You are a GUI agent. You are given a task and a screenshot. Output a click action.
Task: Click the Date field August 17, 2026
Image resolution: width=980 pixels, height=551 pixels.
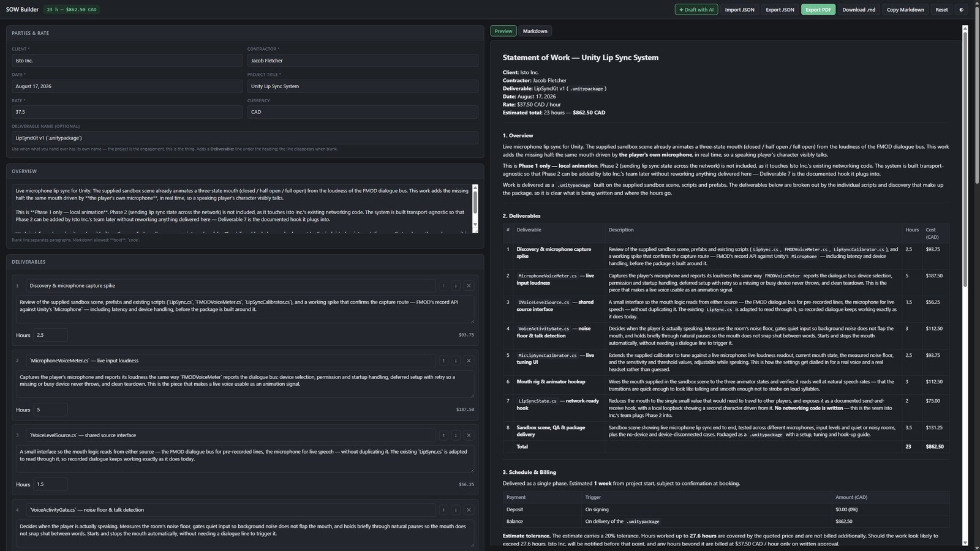(x=127, y=86)
